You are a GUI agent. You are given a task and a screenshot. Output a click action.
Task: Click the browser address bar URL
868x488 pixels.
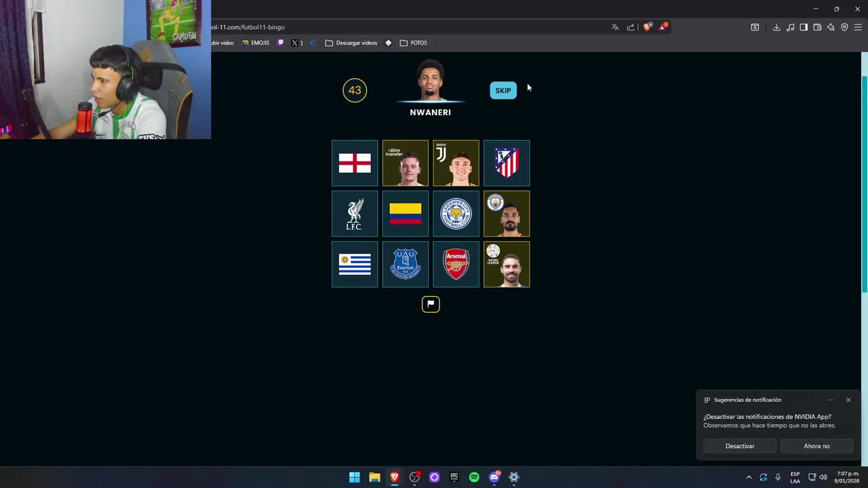tap(248, 27)
